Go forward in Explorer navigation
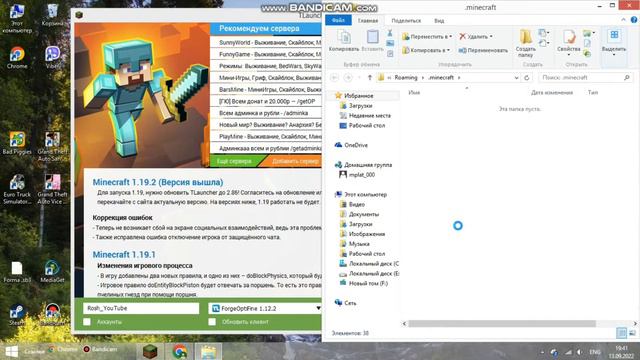The image size is (640, 360). (x=348, y=78)
